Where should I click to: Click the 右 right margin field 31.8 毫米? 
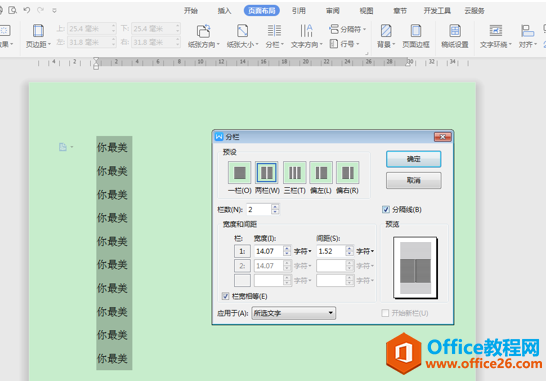pos(156,42)
